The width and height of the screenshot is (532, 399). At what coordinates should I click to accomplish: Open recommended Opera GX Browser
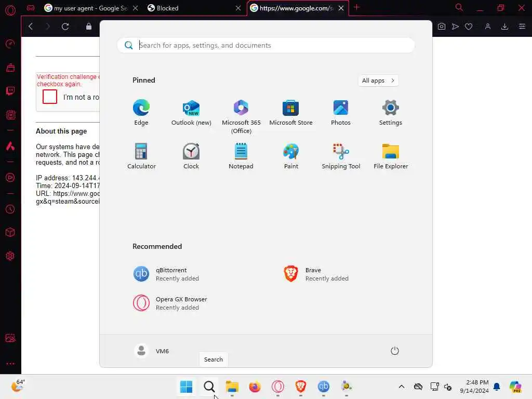(170, 303)
